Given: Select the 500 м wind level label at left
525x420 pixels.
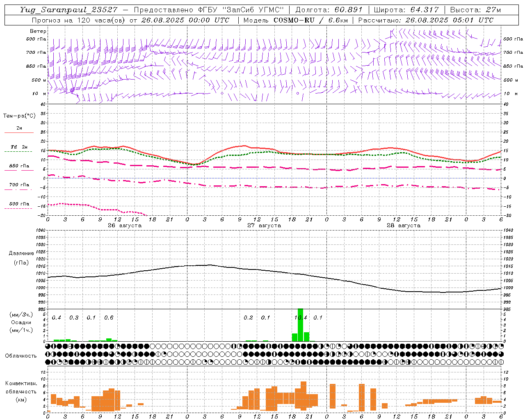Looking at the screenshot, I should (39, 80).
